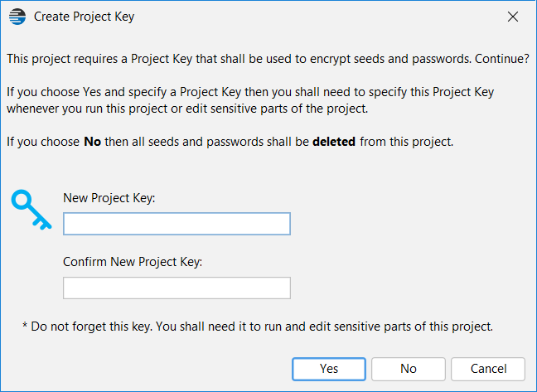Dismiss the dialog with Cancel
This screenshot has width=537, height=392.
point(488,369)
